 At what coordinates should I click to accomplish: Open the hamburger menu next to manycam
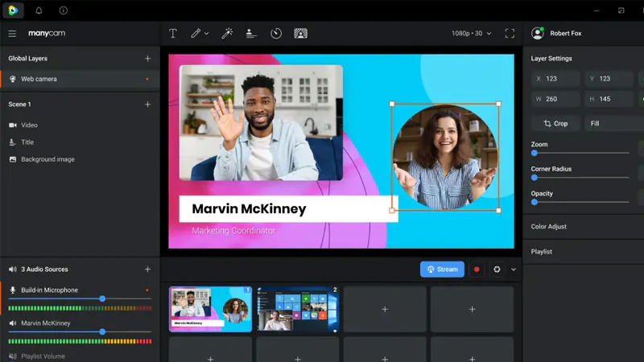pos(12,33)
